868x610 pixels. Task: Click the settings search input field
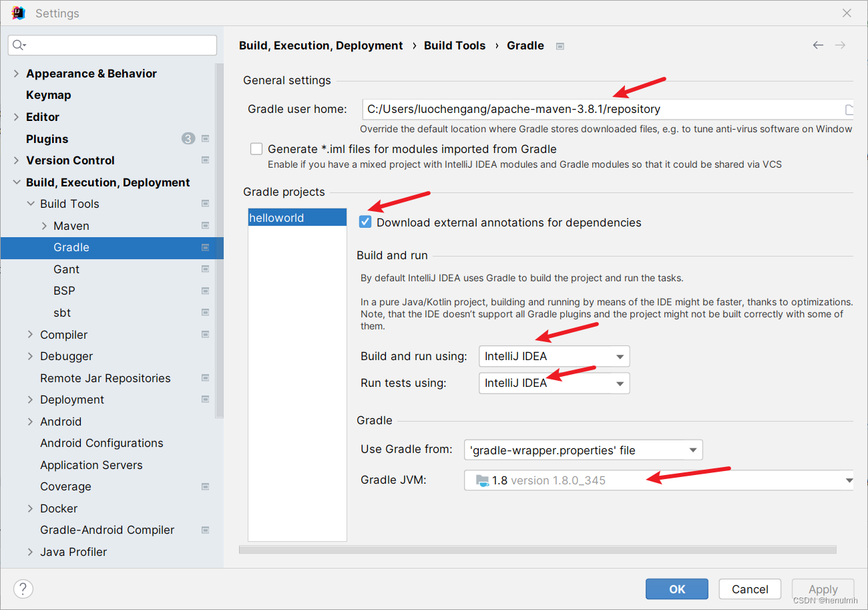[x=112, y=45]
